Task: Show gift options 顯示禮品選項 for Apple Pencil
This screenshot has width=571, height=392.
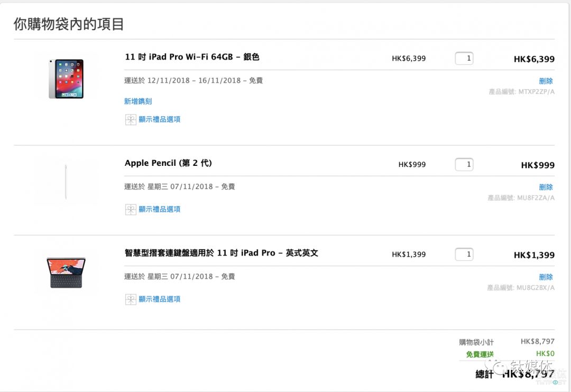Action: coord(160,209)
